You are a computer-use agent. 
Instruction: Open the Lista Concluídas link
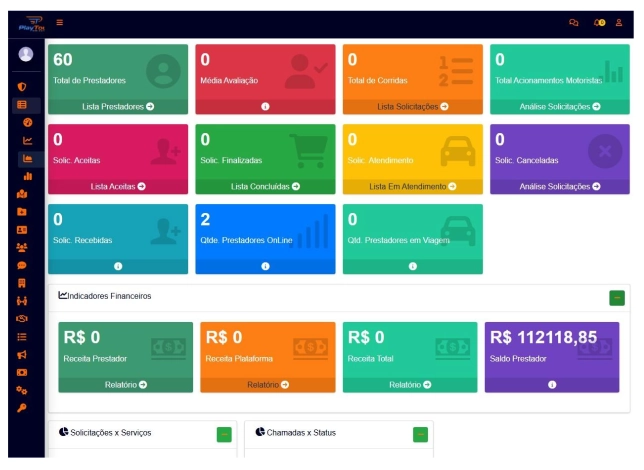pos(265,186)
